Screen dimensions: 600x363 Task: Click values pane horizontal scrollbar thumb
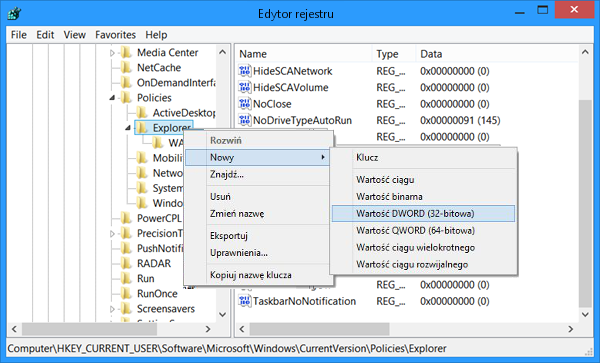click(x=320, y=329)
